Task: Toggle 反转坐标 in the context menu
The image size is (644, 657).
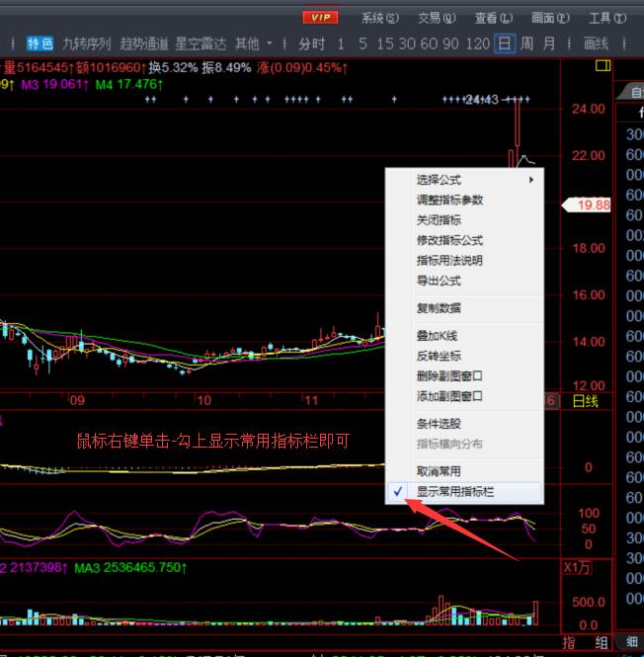Action: pos(439,356)
